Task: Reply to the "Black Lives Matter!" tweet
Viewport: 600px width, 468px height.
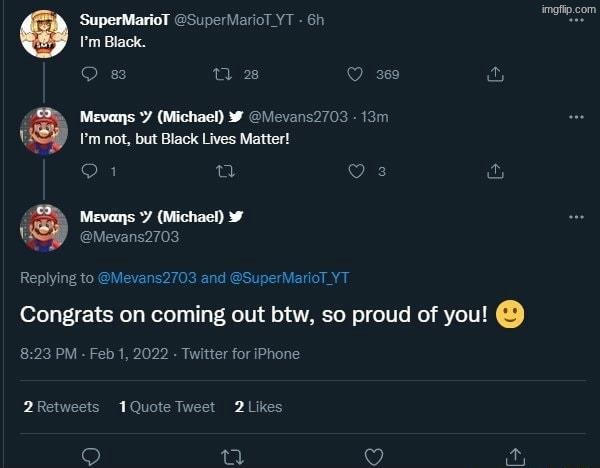Action: 90,171
